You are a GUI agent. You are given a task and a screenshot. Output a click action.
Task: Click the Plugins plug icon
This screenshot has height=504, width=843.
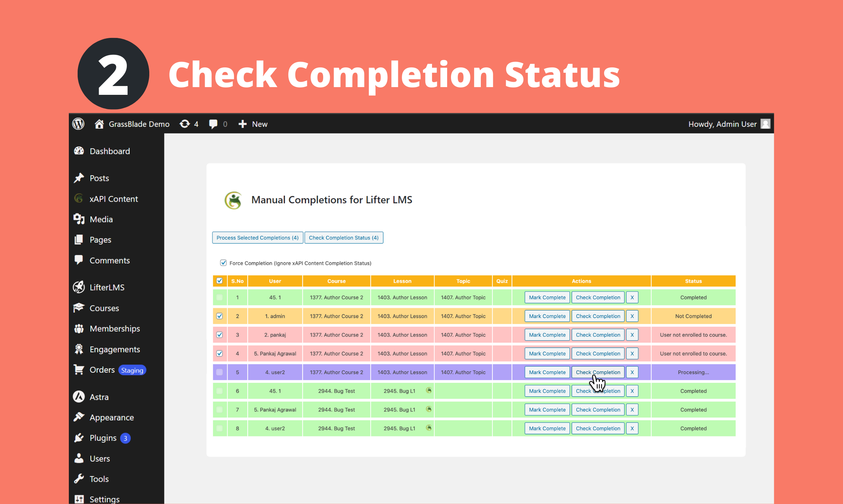pos(79,438)
